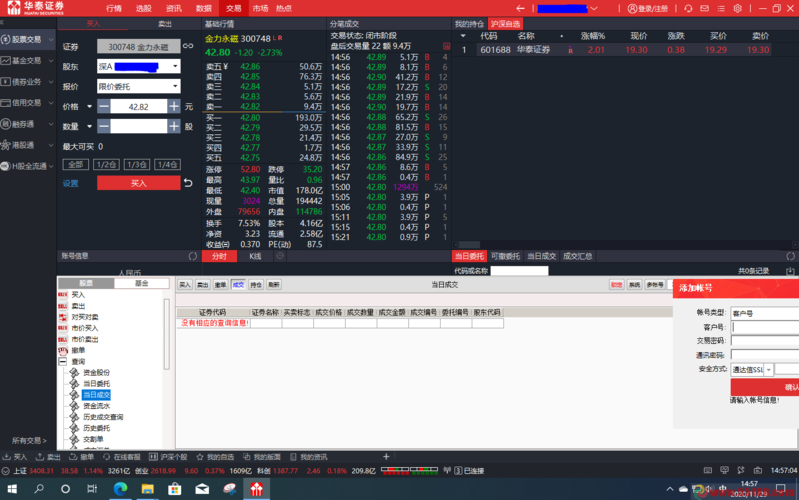Open Windows search from taskbar
Viewport: 799px width, 500px height.
[39, 489]
